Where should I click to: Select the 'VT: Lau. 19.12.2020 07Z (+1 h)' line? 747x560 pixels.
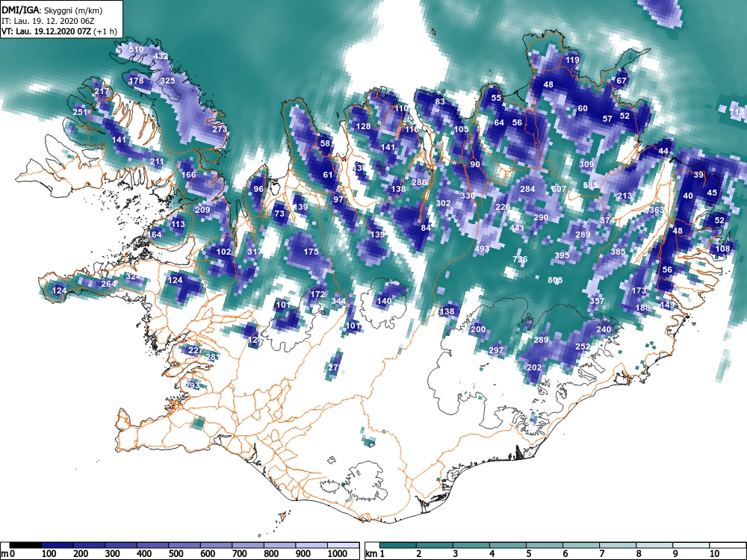(x=59, y=31)
